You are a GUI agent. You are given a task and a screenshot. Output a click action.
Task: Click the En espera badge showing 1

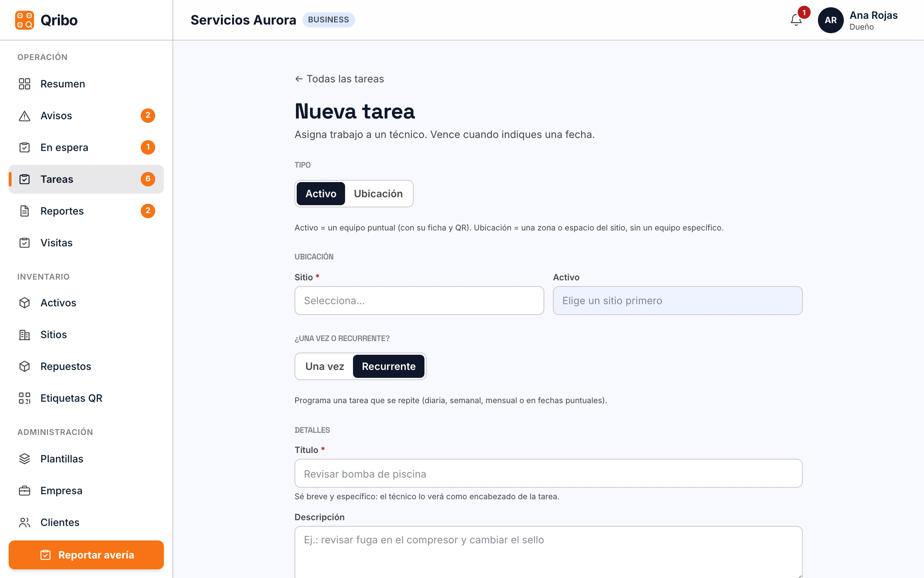tap(148, 147)
